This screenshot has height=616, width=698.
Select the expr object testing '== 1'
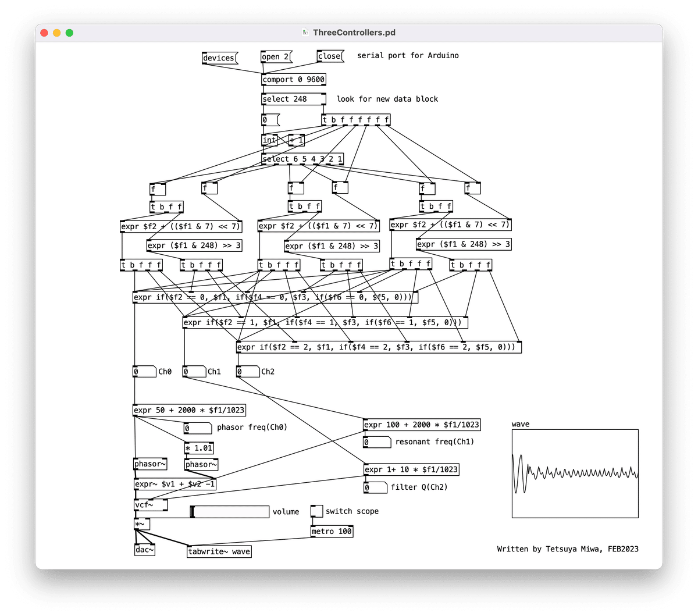(x=325, y=322)
